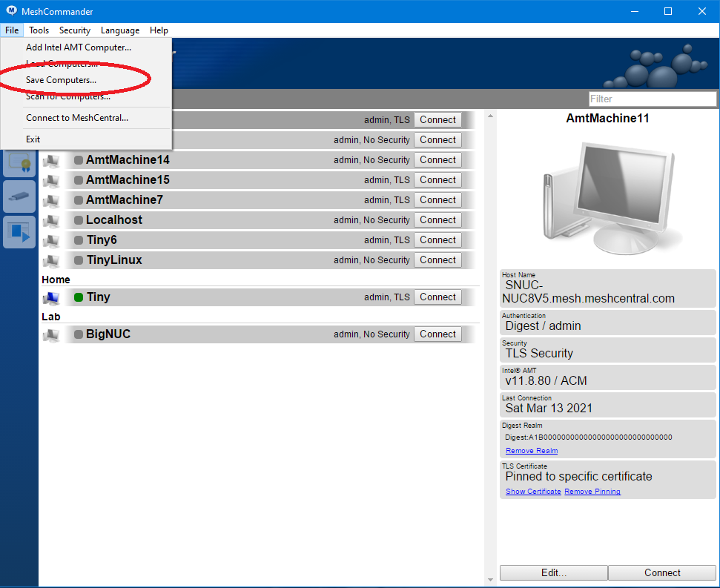Click computer icon next to AmtMachine14
Viewport: 720px width, 588px height.
(51, 160)
